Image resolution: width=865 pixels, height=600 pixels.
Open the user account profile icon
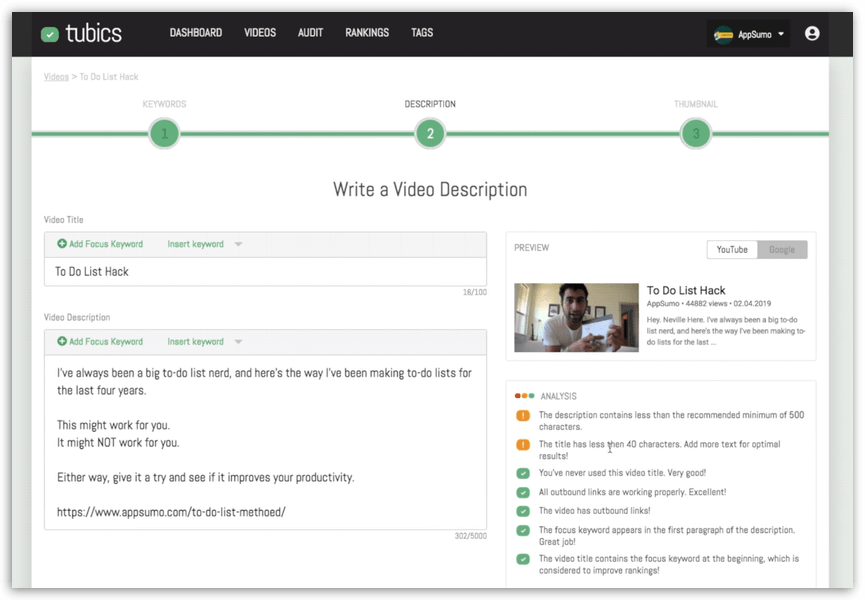812,33
